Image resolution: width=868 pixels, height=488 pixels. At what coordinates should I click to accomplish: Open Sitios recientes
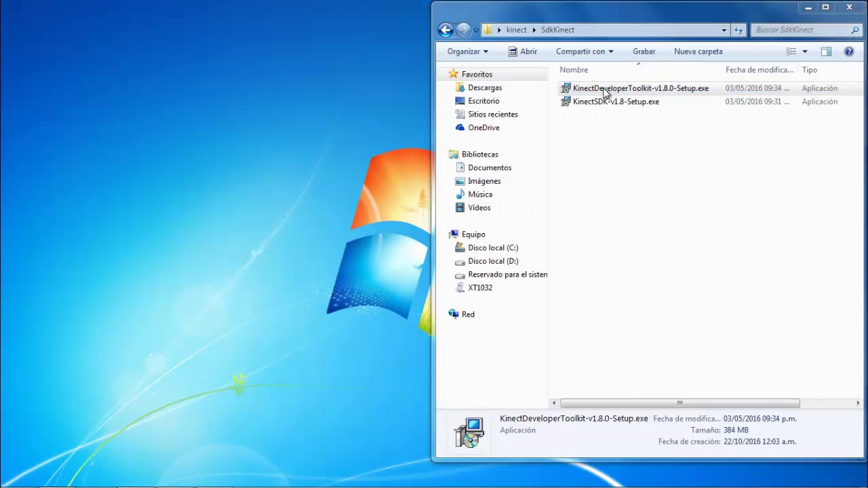click(493, 115)
